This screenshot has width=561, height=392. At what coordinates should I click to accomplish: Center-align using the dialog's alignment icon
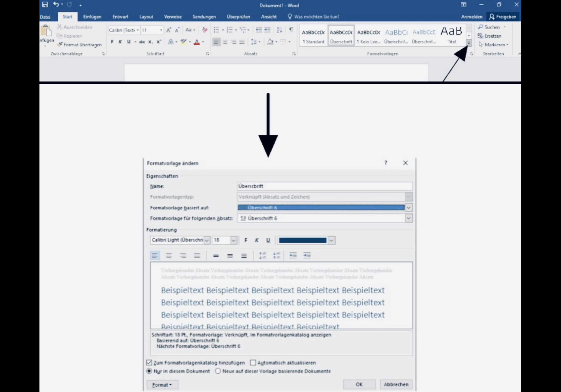[169, 256]
